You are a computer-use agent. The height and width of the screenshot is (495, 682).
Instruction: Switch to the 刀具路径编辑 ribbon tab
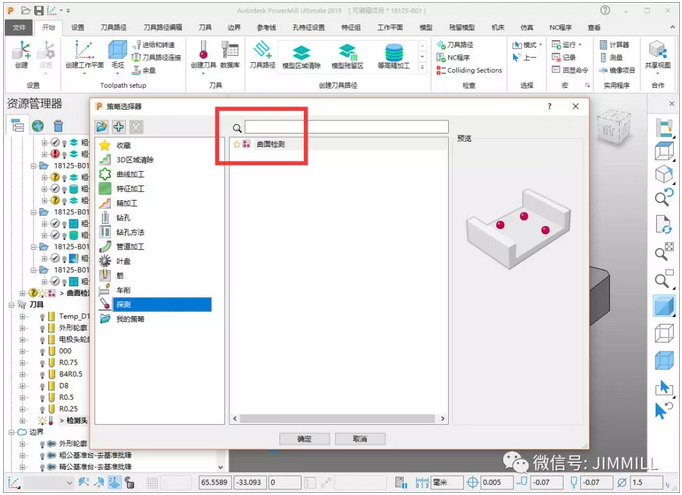163,27
